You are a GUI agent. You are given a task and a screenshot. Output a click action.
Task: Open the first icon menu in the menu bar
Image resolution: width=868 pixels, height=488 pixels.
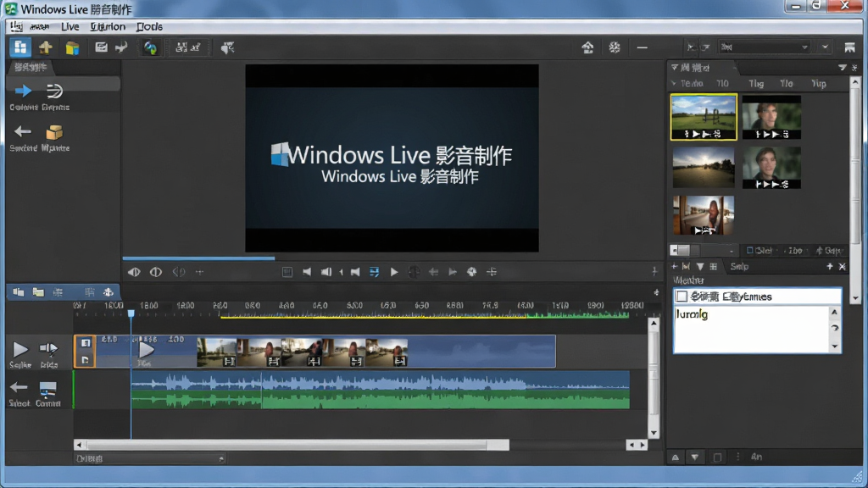(x=17, y=26)
